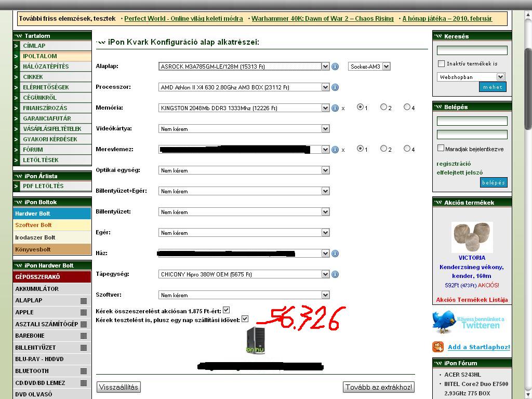Click the page vertical scrollbar thumb

click(528, 89)
